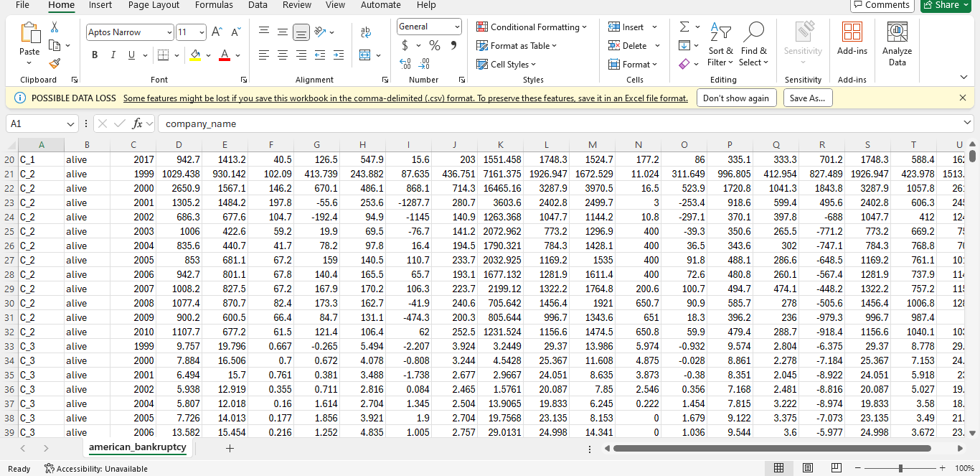Click the Clear eraser icon

point(684,64)
